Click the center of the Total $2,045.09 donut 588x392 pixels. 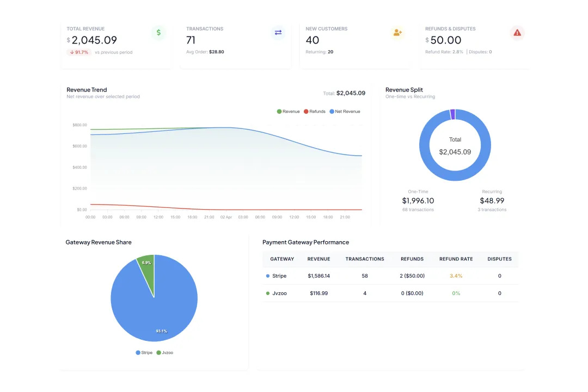(455, 145)
